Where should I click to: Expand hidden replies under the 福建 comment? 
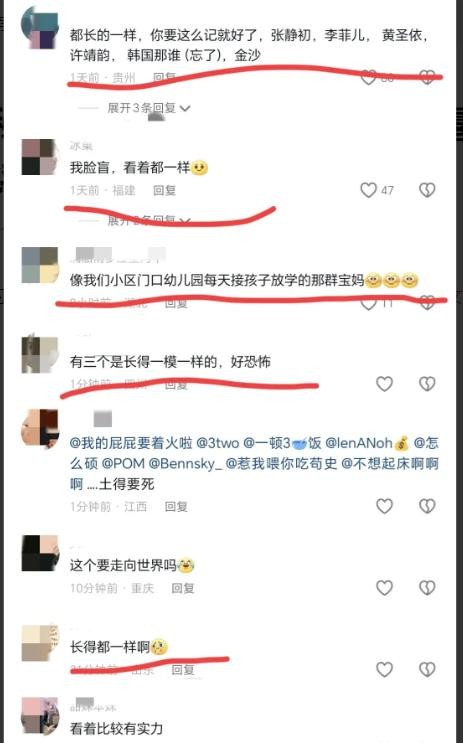(149, 220)
